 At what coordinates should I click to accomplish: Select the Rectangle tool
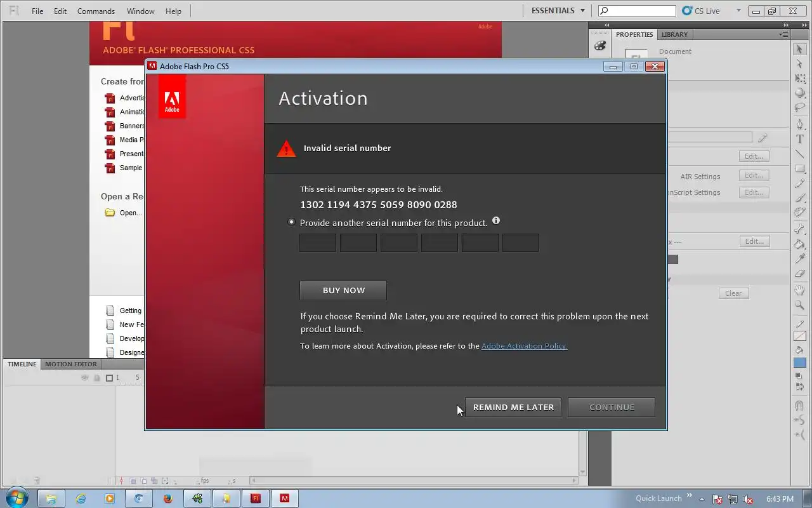(x=799, y=168)
